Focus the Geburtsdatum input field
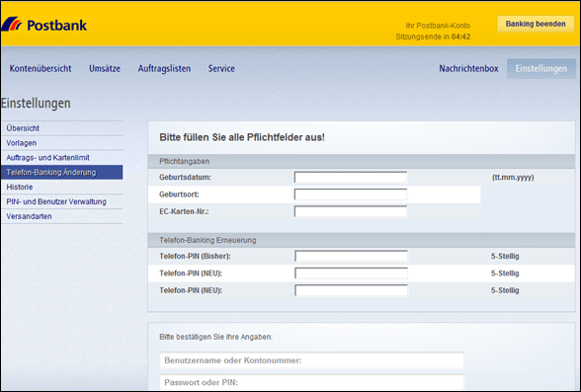Viewport: 581px width, 392px height. click(351, 178)
